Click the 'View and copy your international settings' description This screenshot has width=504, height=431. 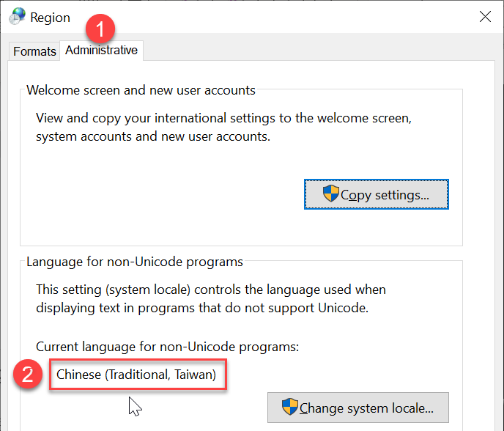pyautogui.click(x=223, y=127)
